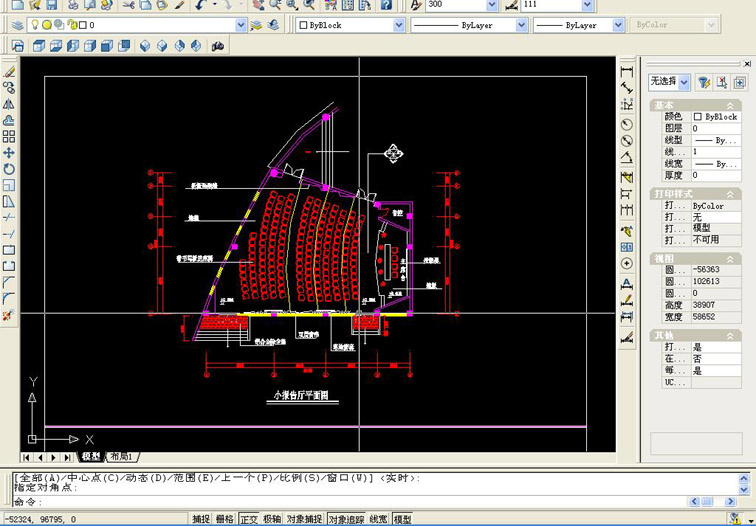This screenshot has width=756, height=526.
Task: Switch to the 布局1 layout tab
Action: coord(122,456)
